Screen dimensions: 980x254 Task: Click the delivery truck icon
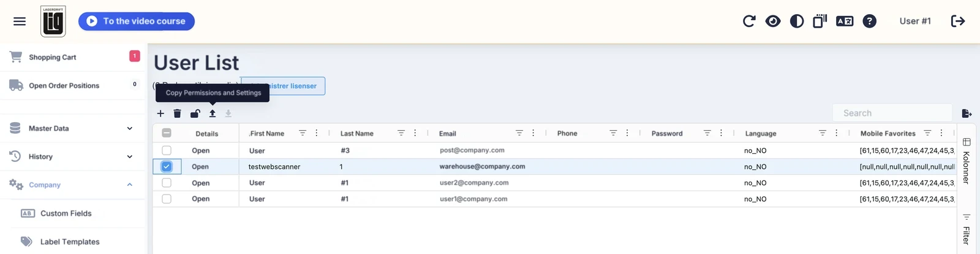tap(16, 85)
